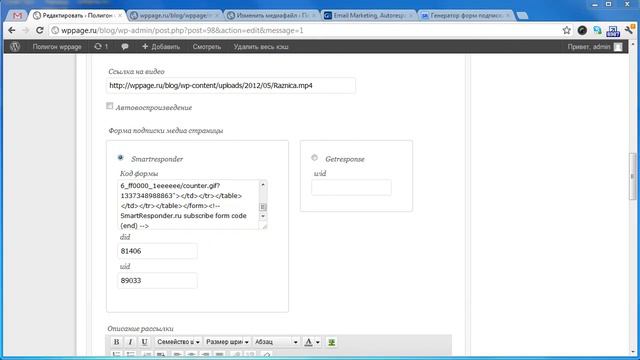
Task: Reload the current page
Action: tap(40, 30)
